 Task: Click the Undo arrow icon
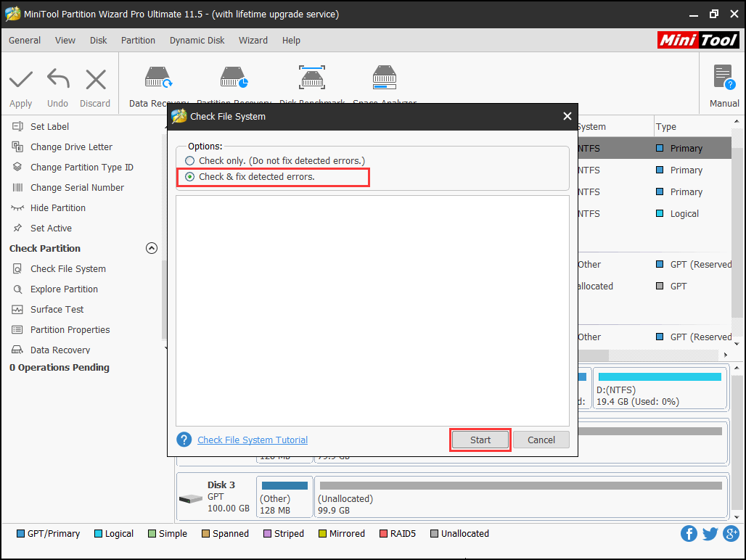tap(58, 79)
